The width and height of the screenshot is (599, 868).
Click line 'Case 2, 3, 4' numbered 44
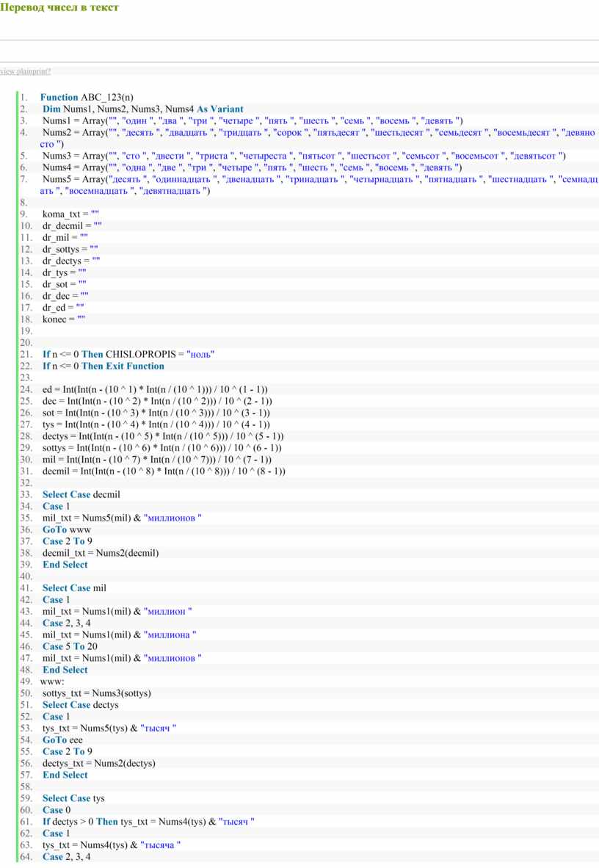tap(66, 623)
